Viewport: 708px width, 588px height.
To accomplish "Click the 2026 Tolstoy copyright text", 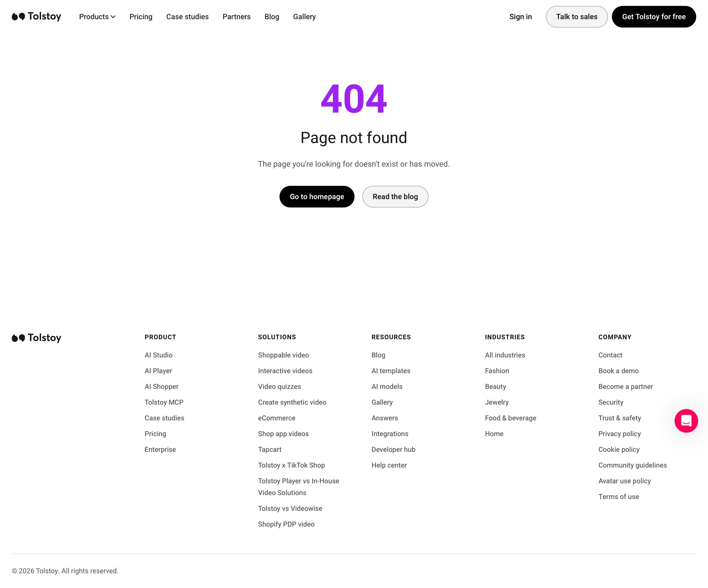I will (65, 571).
